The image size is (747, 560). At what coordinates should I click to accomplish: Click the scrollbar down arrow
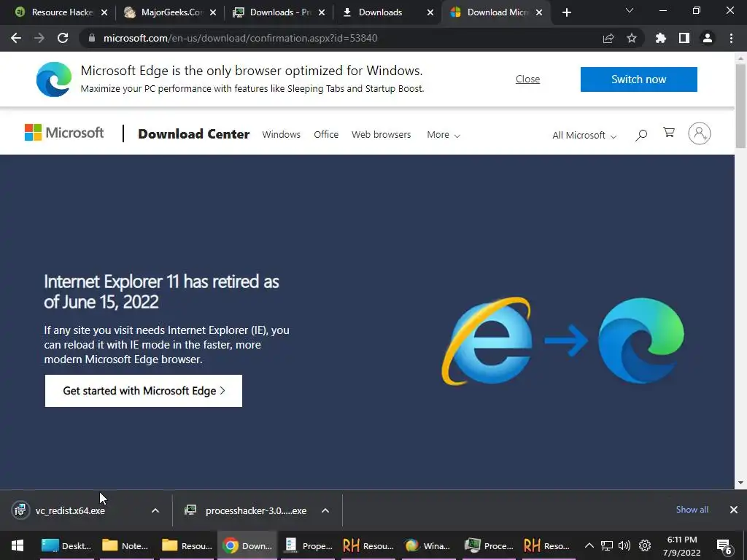pos(741,483)
